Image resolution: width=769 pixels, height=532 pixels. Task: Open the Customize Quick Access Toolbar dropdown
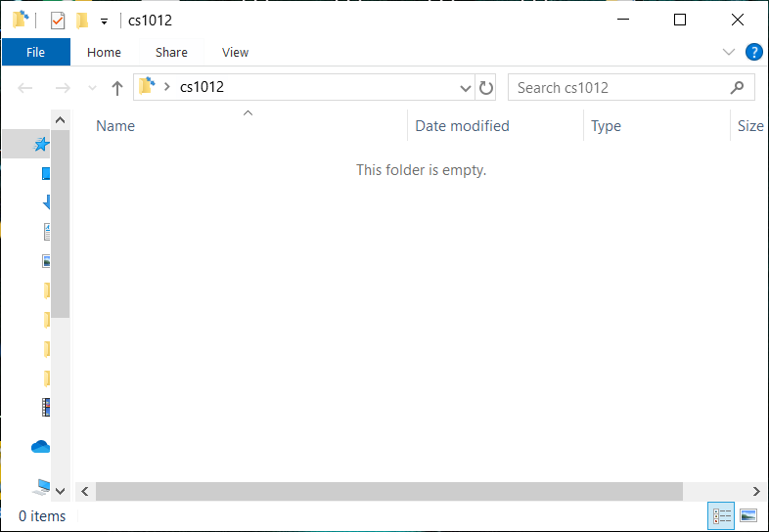point(104,22)
